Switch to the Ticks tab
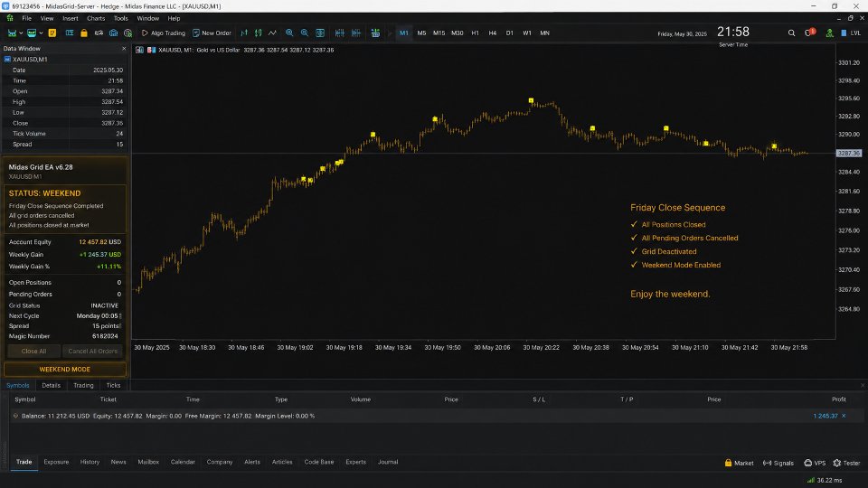The width and height of the screenshot is (868, 488). [x=114, y=385]
